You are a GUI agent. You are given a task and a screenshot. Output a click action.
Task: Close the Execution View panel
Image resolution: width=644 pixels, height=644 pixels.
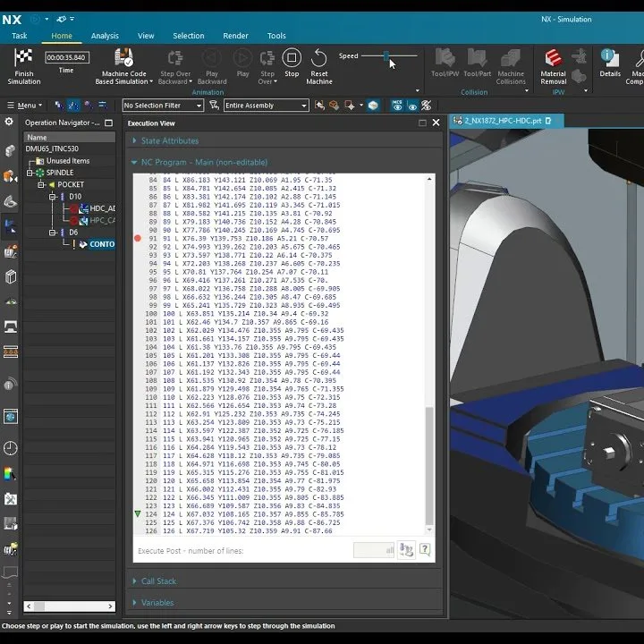point(436,123)
